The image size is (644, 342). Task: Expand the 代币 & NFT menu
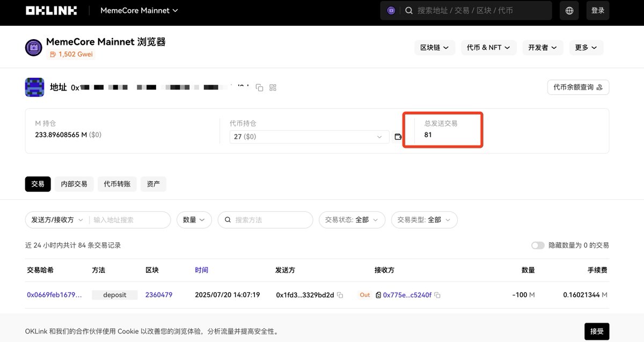pos(489,48)
